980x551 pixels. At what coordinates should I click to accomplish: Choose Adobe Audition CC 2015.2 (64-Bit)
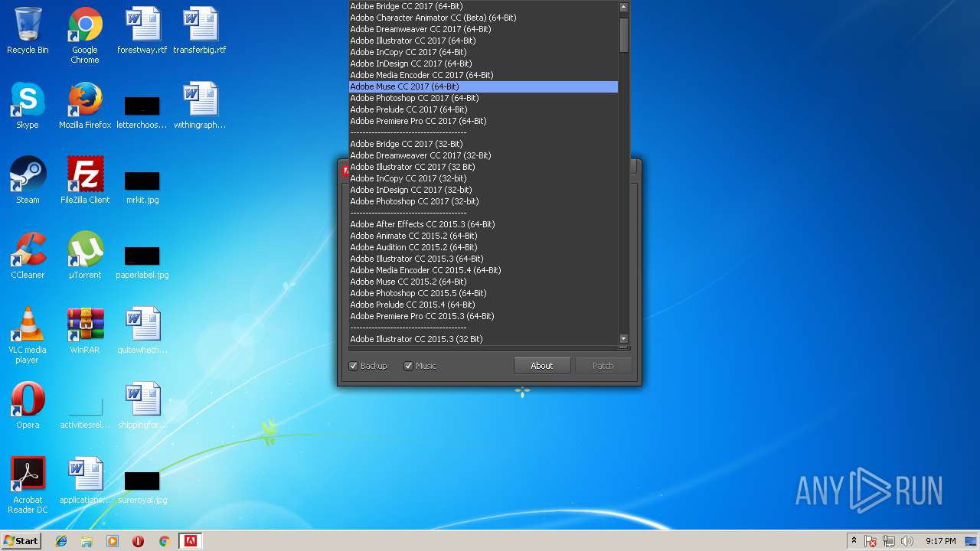point(483,247)
